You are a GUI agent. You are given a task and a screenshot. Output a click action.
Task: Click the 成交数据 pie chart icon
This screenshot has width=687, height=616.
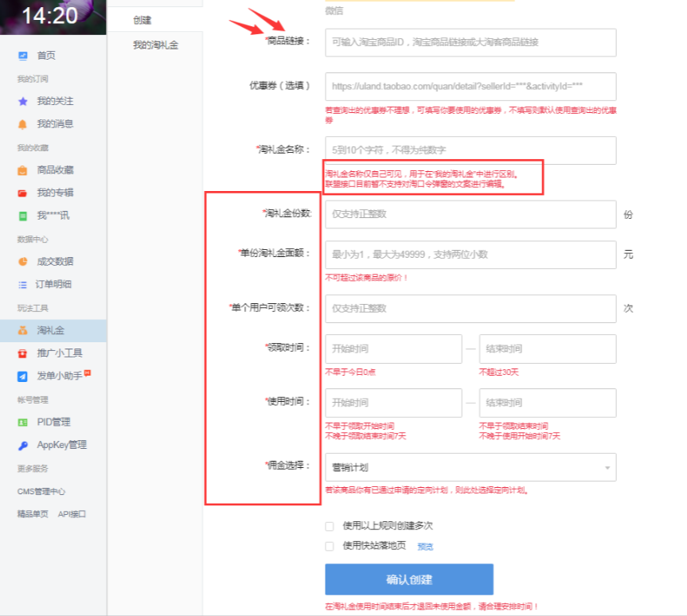point(22,261)
